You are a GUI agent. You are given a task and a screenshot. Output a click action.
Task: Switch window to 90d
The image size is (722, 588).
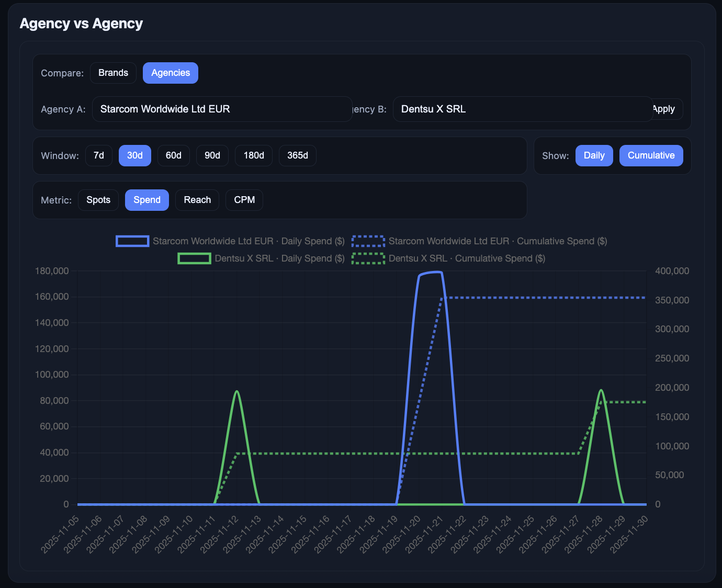click(212, 155)
